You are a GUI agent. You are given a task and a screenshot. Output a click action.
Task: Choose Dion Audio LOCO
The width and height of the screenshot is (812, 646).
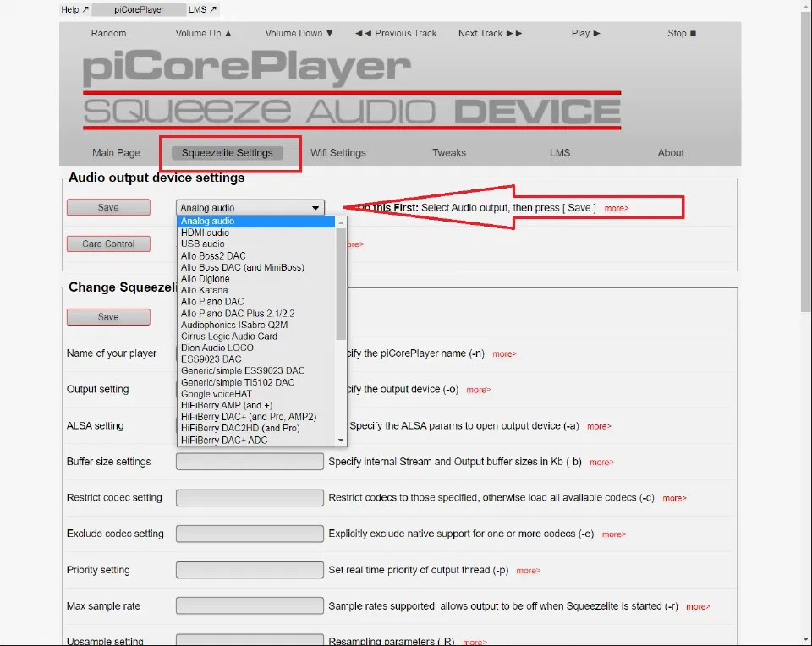point(255,348)
